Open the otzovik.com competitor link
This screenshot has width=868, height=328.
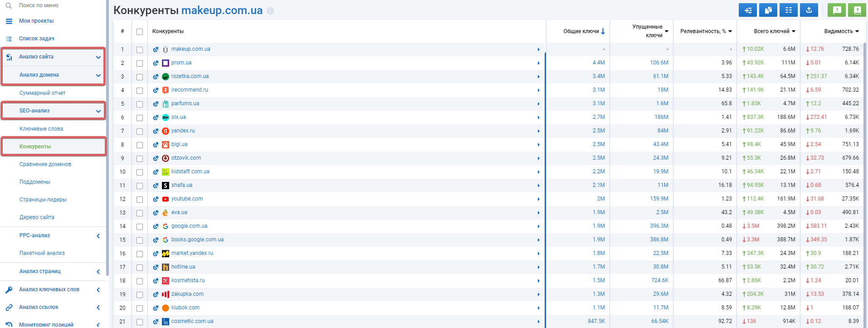[x=186, y=158]
